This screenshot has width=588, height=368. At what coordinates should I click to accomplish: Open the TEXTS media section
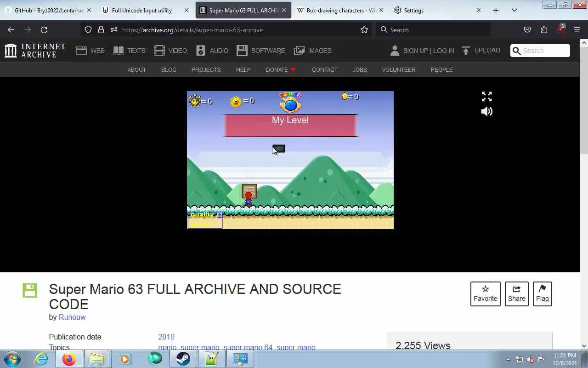click(129, 51)
